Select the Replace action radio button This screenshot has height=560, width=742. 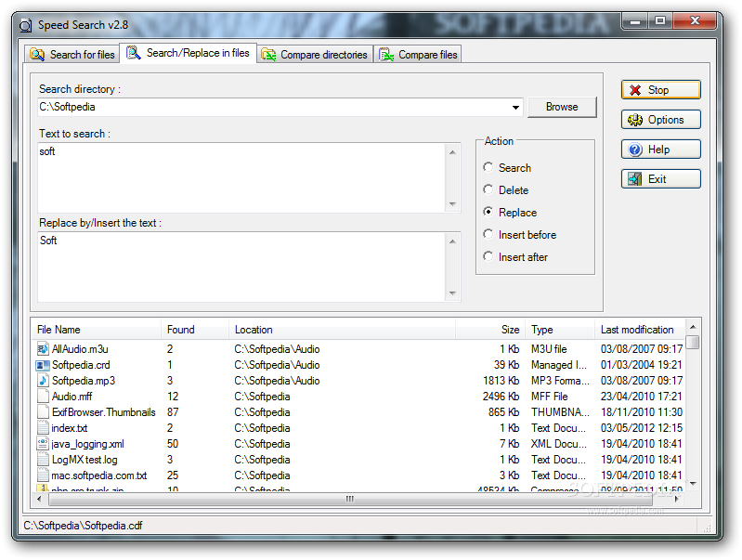coord(488,212)
